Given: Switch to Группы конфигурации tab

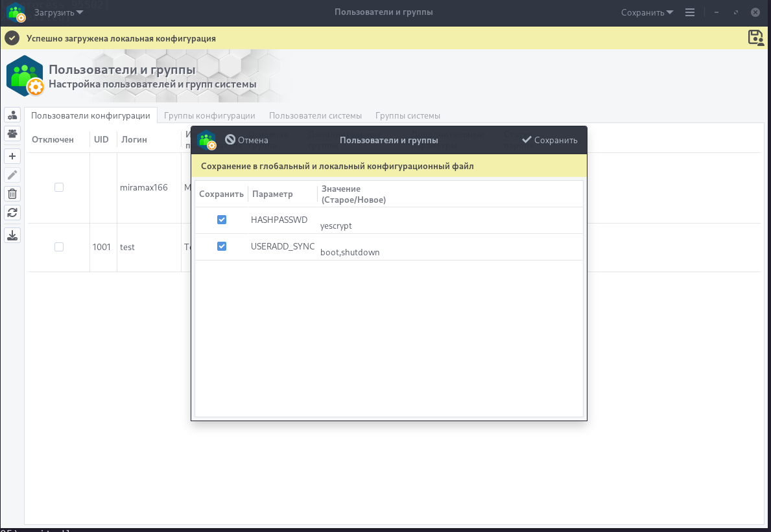Looking at the screenshot, I should [x=209, y=115].
